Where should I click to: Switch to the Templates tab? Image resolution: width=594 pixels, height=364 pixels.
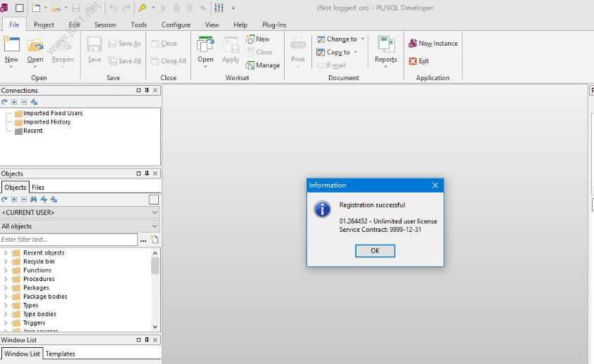60,353
